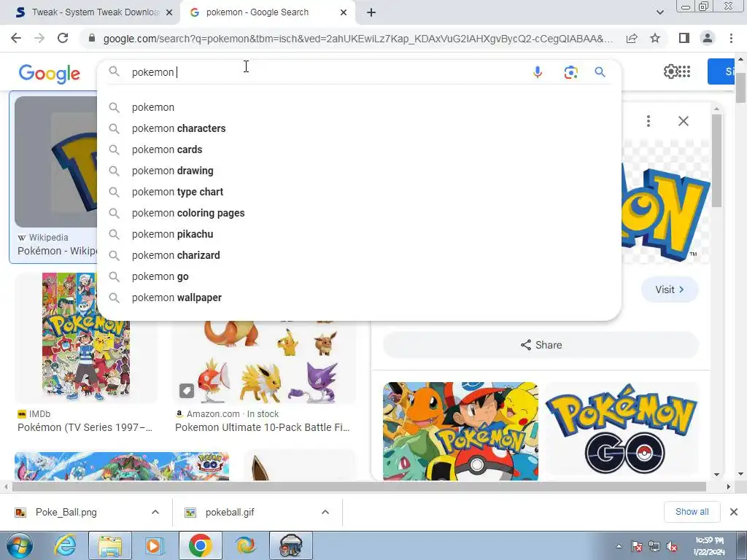747x560 pixels.
Task: Click the blue search magnifier button
Action: [600, 72]
